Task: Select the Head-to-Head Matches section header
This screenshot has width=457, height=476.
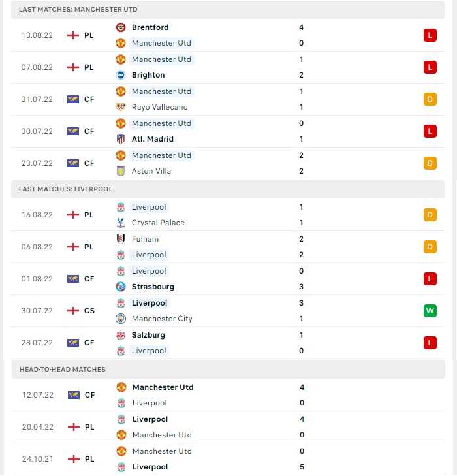Action: pos(228,369)
